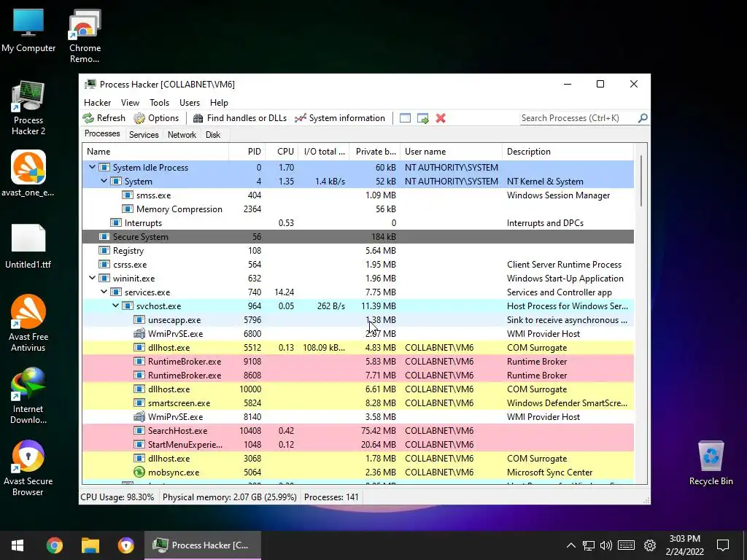Image resolution: width=747 pixels, height=560 pixels.
Task: Open the Options toolbar button
Action: [x=156, y=118]
